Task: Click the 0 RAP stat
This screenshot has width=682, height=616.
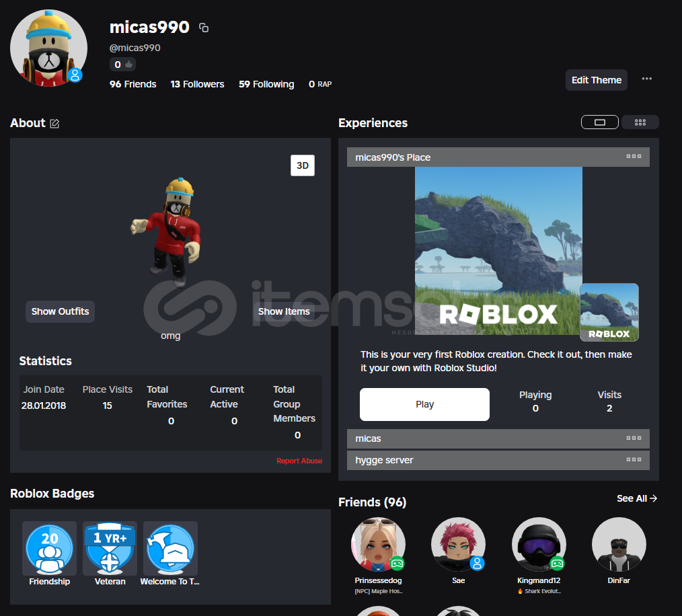Action: (x=320, y=84)
